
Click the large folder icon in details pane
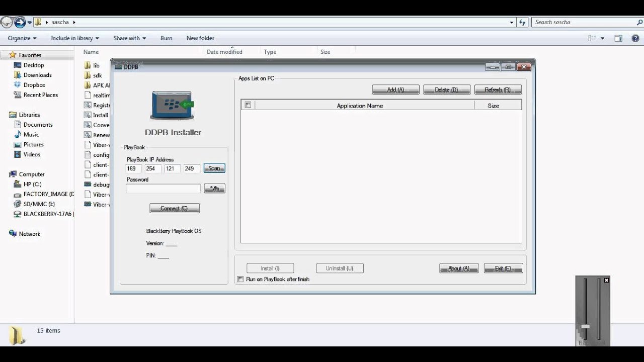point(17,335)
